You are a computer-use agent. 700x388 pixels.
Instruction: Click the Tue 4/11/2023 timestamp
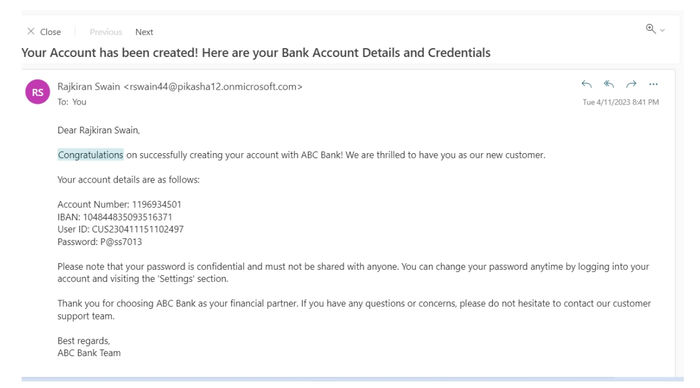pos(621,102)
